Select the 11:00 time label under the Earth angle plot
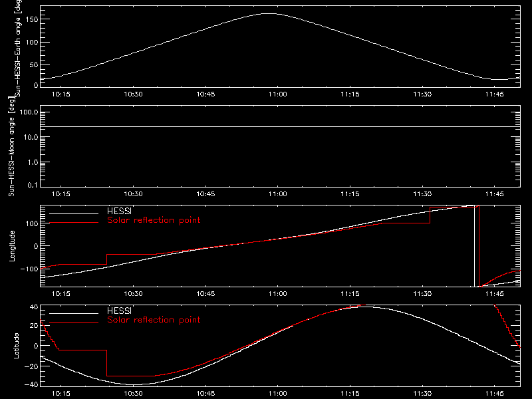This screenshot has width=532, height=399. tap(278, 94)
